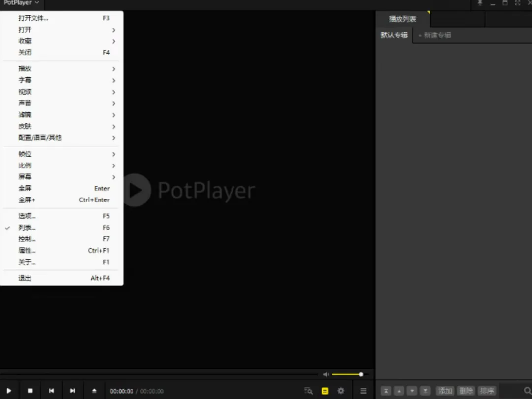This screenshot has height=399, width=532.
Task: Expand the 皮肤 submenu
Action: [x=62, y=126]
